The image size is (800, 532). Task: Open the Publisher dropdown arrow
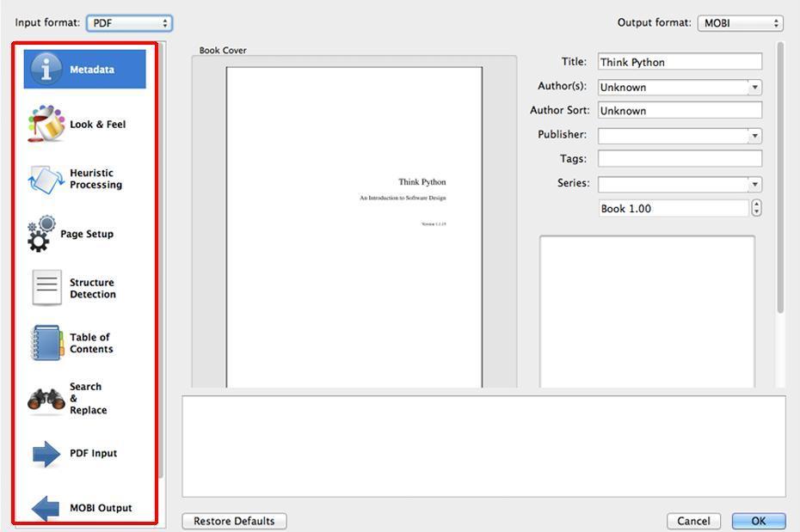(x=754, y=135)
